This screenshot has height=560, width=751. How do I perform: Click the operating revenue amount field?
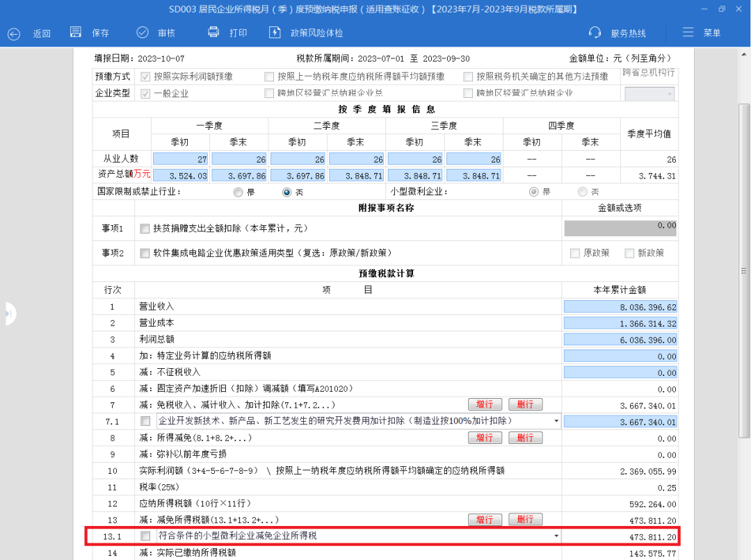(620, 306)
